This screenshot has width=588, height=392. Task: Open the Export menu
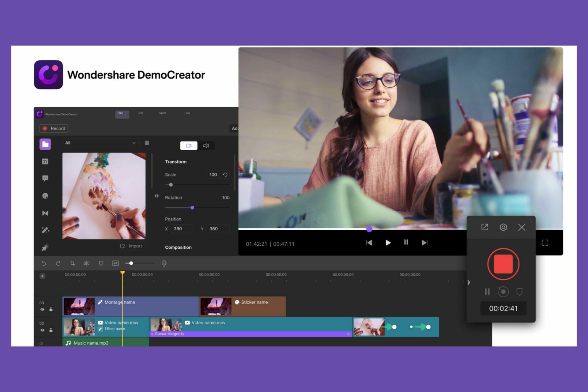[162, 113]
